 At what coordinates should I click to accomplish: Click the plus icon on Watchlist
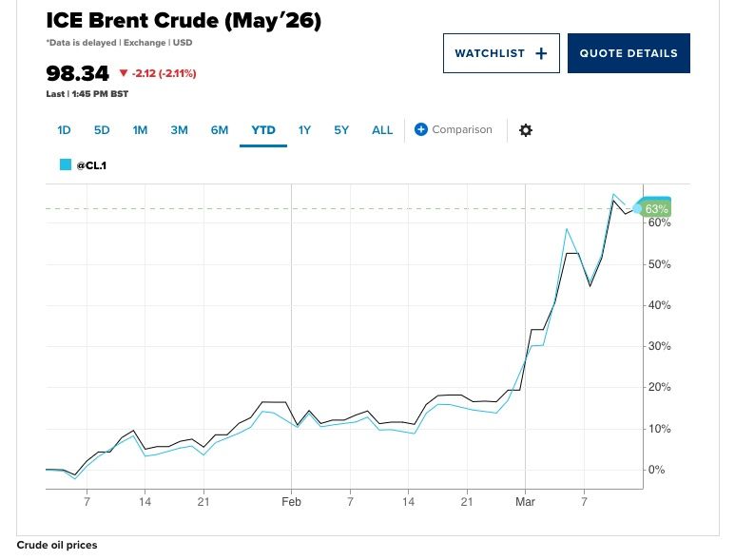pos(541,53)
